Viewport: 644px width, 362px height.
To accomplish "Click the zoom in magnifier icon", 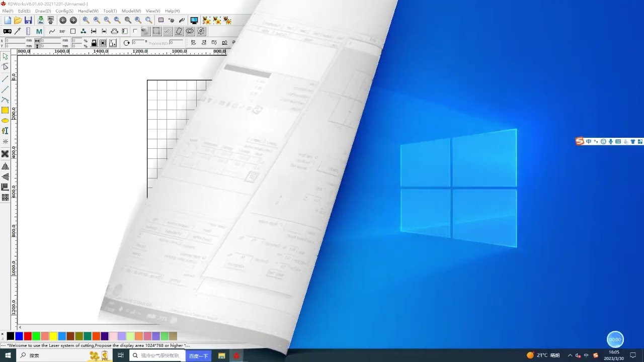I will click(97, 20).
